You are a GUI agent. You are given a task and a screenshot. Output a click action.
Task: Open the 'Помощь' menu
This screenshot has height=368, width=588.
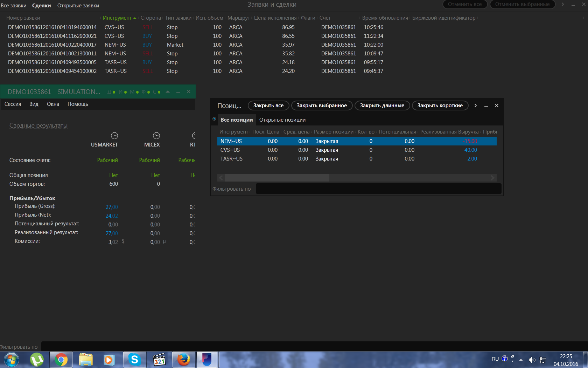tap(78, 104)
